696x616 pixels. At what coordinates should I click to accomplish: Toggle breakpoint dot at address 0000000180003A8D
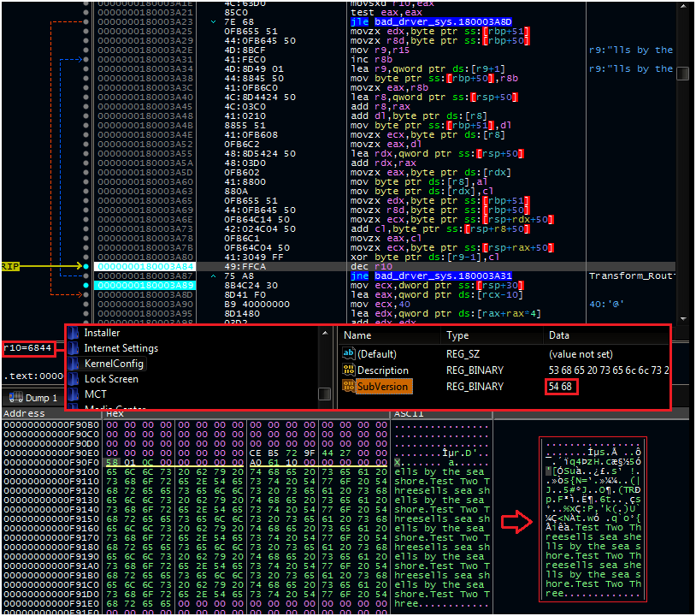(x=86, y=294)
